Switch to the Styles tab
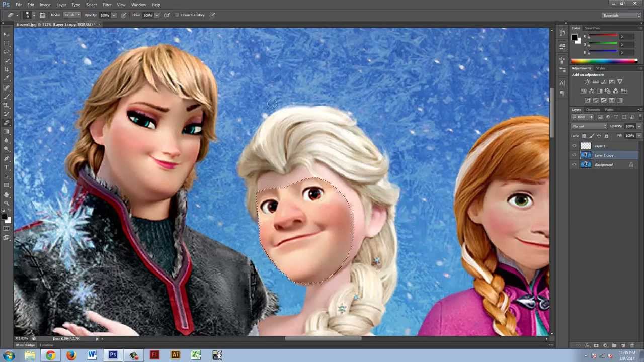644x362 pixels. click(601, 68)
